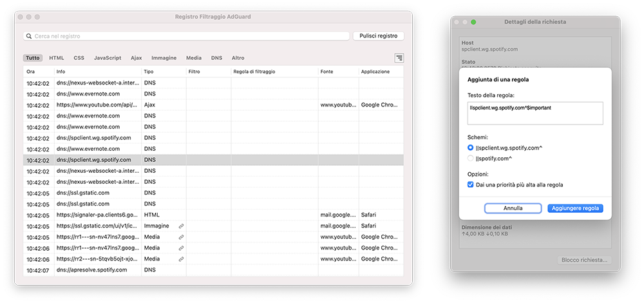Click the Pulisci registro button
644x303 pixels.
coord(378,35)
